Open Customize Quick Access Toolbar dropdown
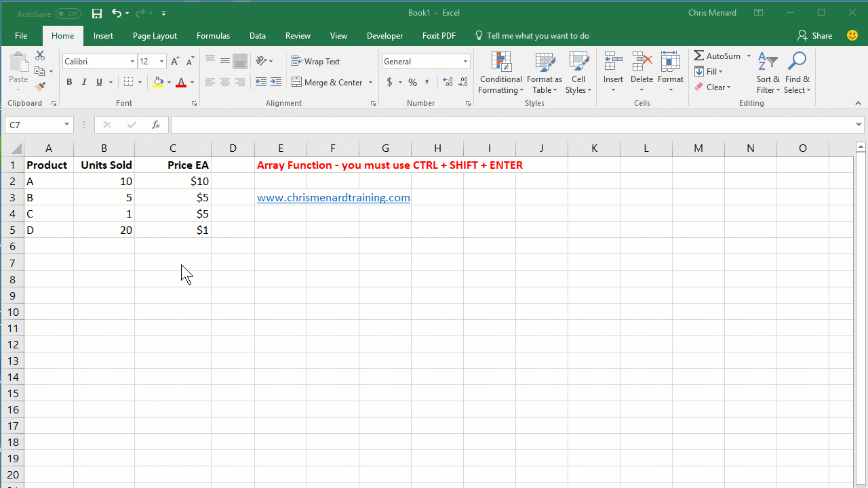 tap(164, 14)
